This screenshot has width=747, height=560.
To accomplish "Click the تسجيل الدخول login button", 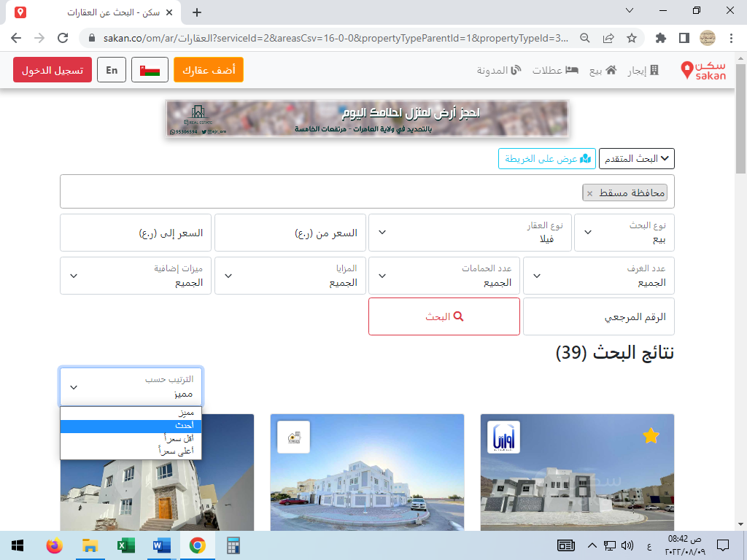I will tap(53, 70).
